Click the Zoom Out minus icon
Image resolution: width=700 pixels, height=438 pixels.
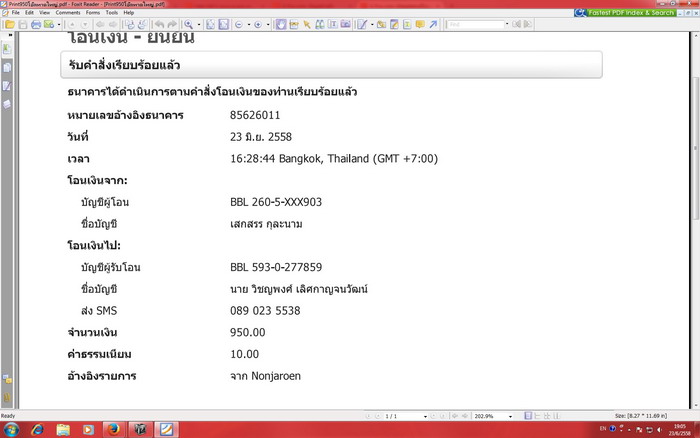point(239,24)
